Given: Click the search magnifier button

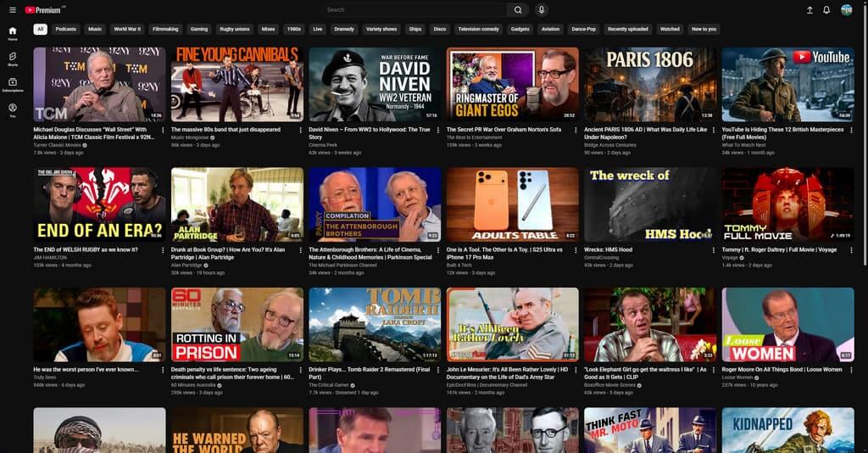Looking at the screenshot, I should click(x=518, y=10).
